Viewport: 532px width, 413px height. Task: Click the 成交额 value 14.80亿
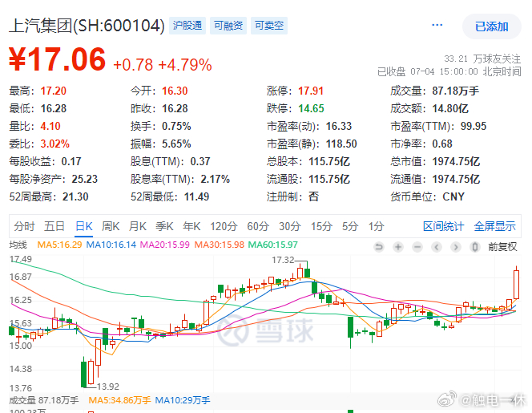click(x=450, y=109)
